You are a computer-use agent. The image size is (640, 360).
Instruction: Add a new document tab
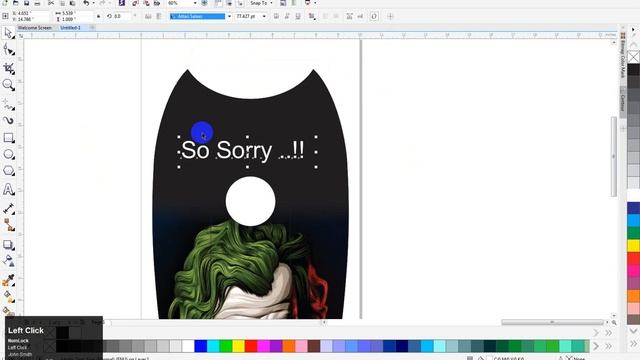[x=92, y=28]
